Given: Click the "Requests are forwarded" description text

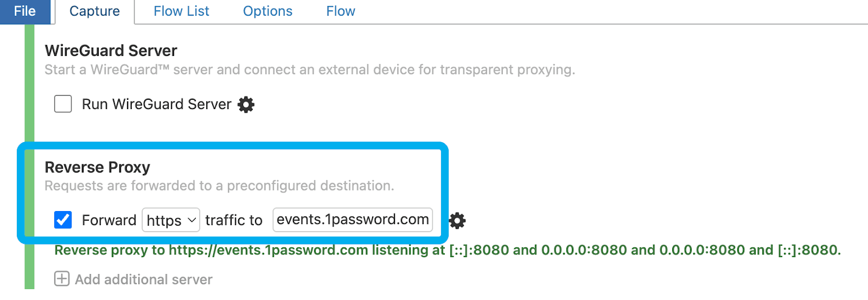Looking at the screenshot, I should (219, 186).
